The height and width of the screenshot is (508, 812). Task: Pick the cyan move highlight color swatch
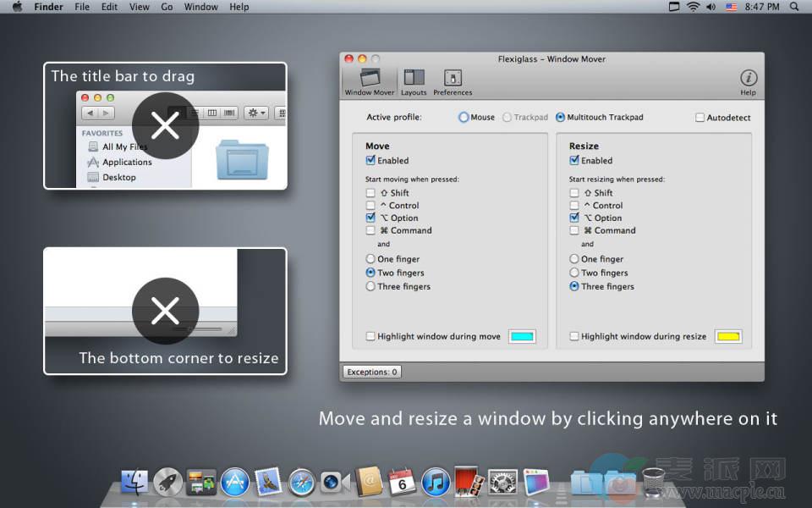(522, 336)
